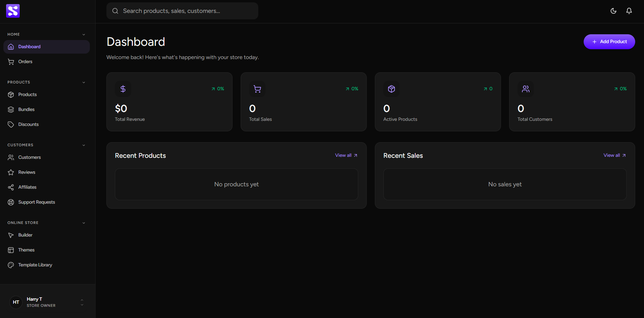Click the search magnifier icon
The height and width of the screenshot is (318, 644).
(115, 11)
